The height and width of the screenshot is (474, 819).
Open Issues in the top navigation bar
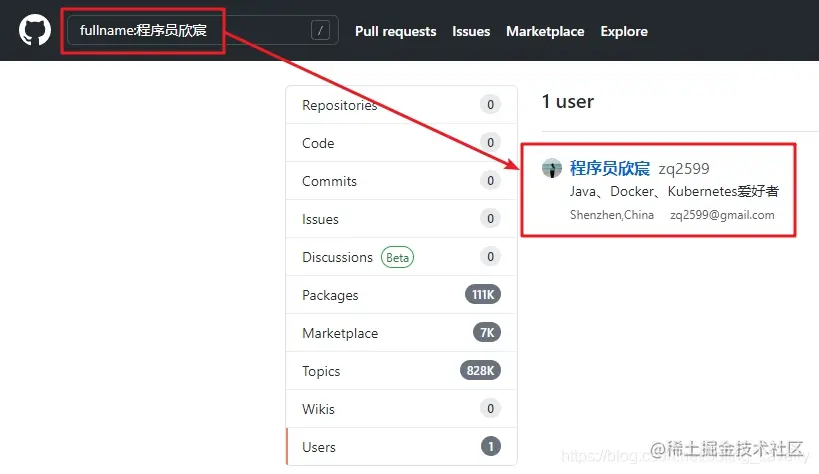coord(471,31)
